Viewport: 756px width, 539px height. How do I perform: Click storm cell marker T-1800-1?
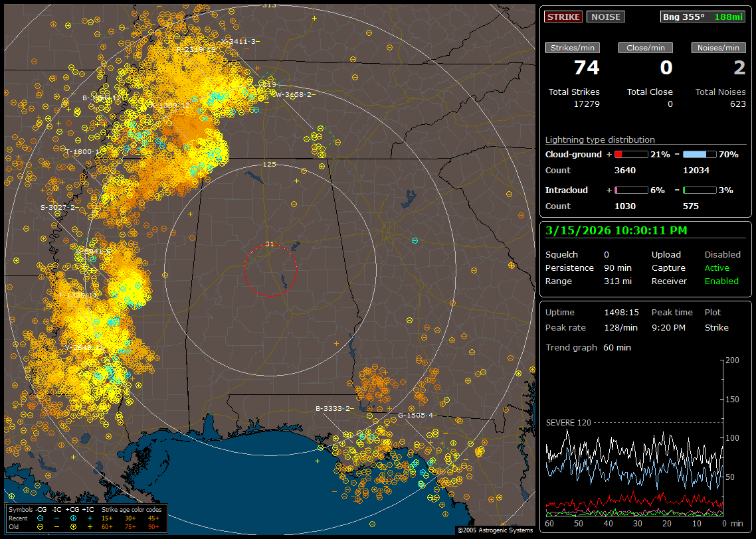coord(82,151)
